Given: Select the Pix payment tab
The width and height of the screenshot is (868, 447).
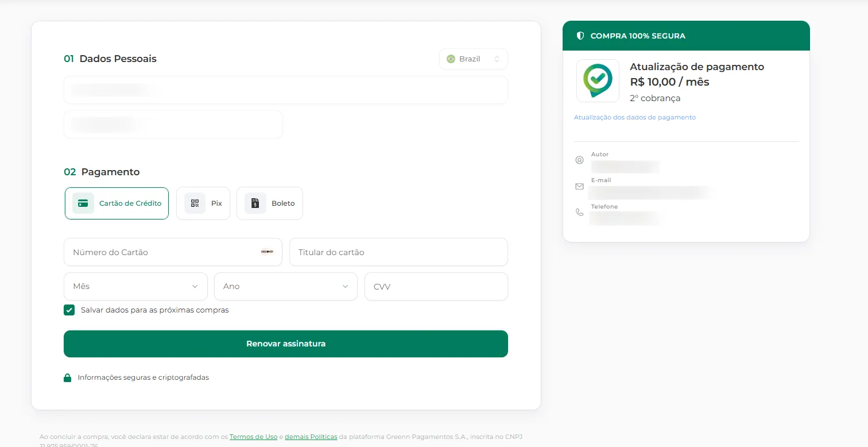Looking at the screenshot, I should click(x=203, y=203).
